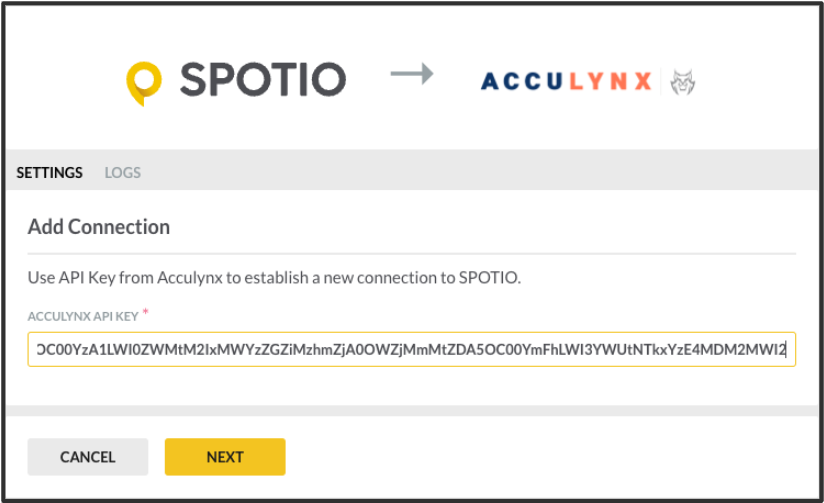This screenshot has width=824, height=503.
Task: Click the thin divider beside the lynx icon
Action: [661, 81]
